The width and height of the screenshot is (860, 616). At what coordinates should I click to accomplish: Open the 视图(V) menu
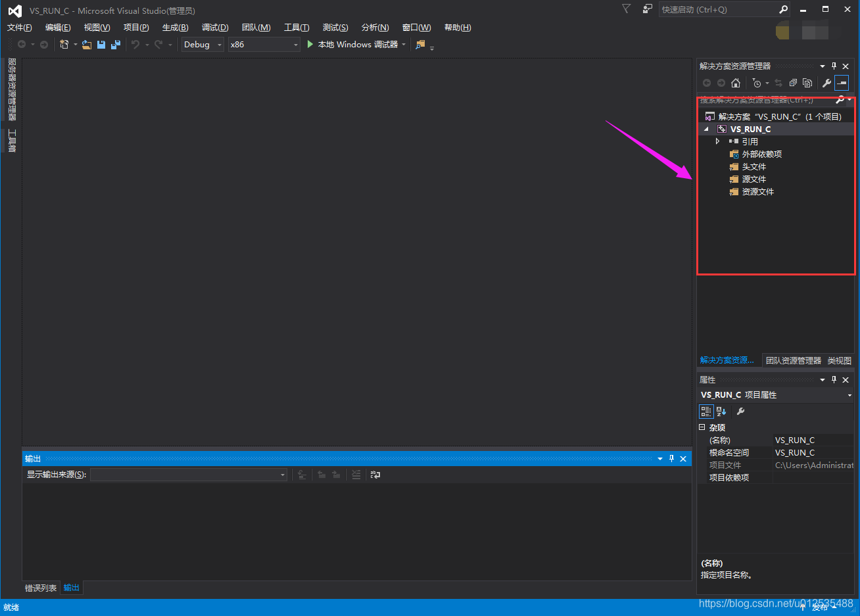click(97, 28)
